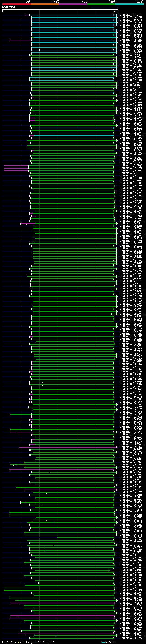Select hit label UniRef100_C4R0X7
Image resolution: width=146 pixels, height=644 pixels.
point(131,100)
